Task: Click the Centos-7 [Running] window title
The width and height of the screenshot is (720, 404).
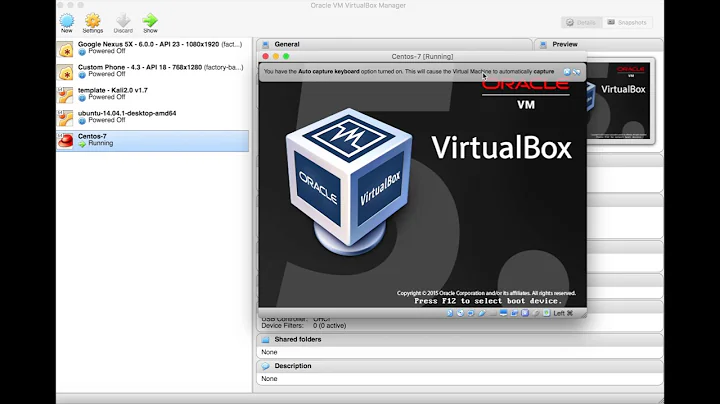Action: point(422,56)
